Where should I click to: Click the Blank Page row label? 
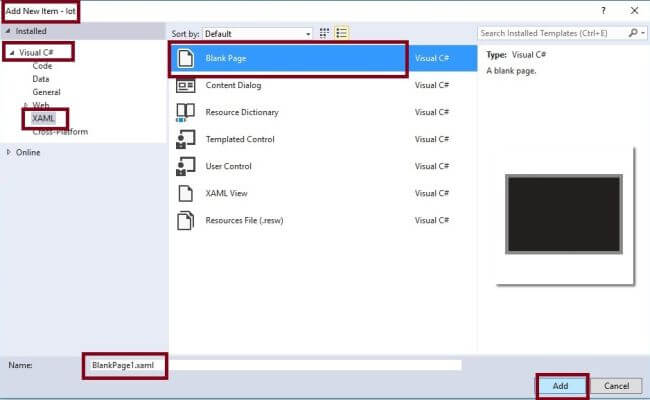[x=226, y=58]
